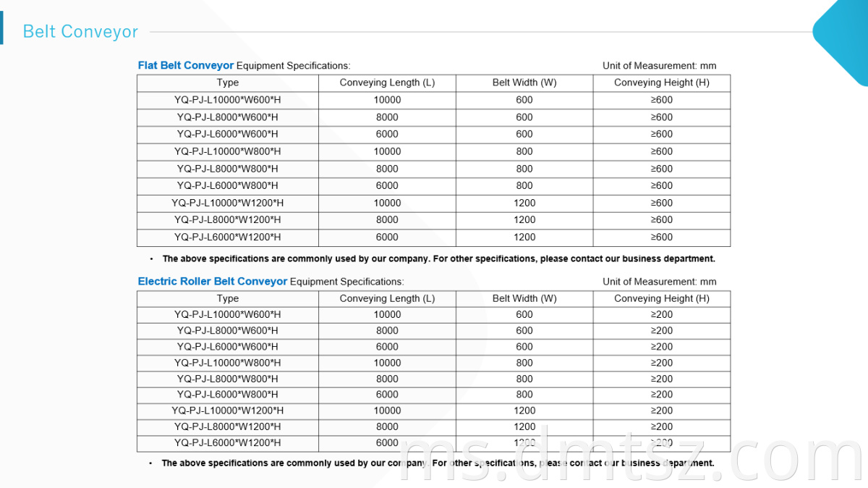Select the Electric Roller Belt Conveyor heading
This screenshot has width=868, height=488.
(x=213, y=281)
